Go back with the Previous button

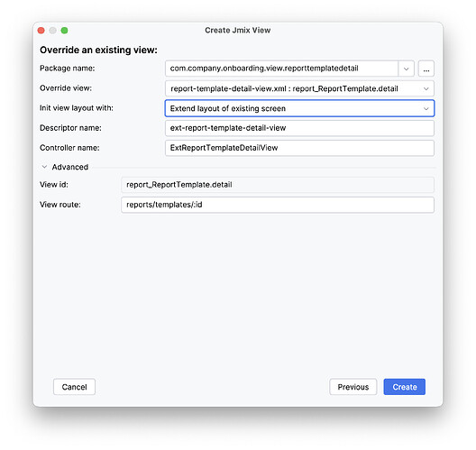(x=353, y=387)
